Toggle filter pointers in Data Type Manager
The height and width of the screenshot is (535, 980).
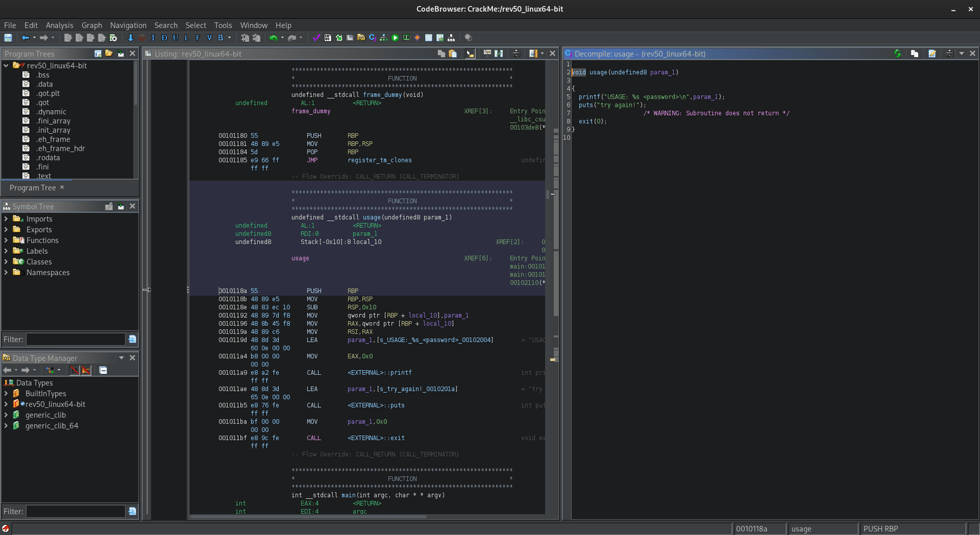[x=86, y=370]
